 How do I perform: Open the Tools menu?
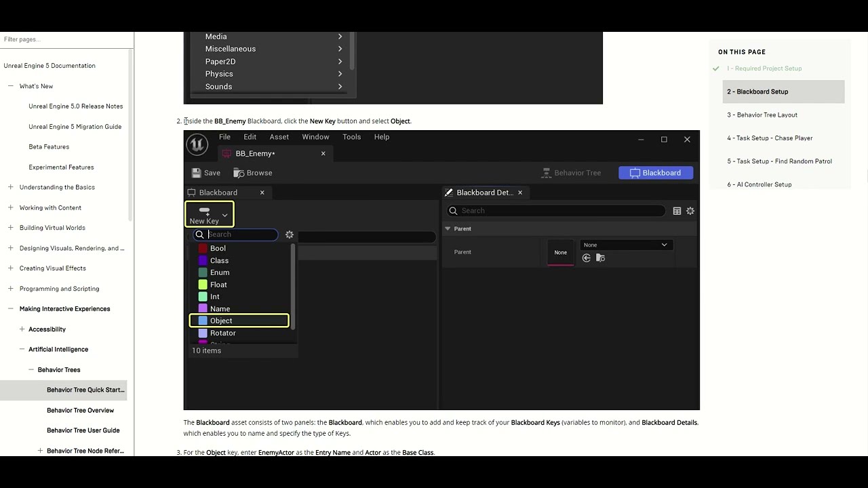[352, 137]
